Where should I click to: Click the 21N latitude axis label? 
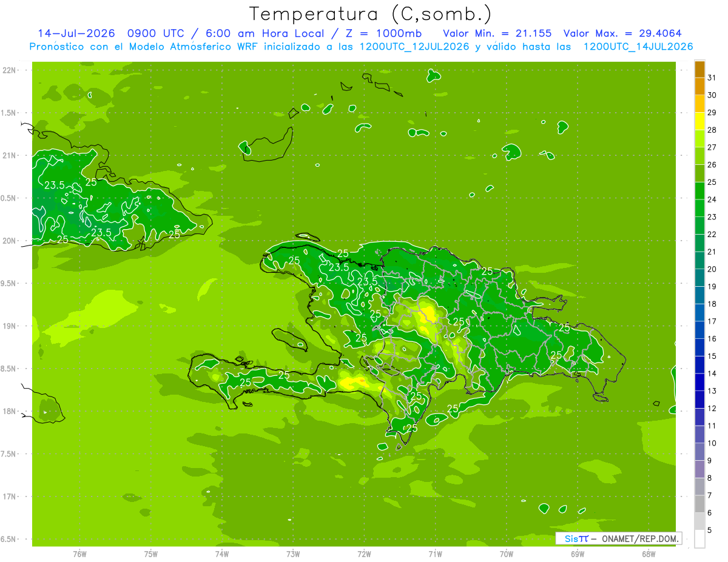(x=10, y=155)
